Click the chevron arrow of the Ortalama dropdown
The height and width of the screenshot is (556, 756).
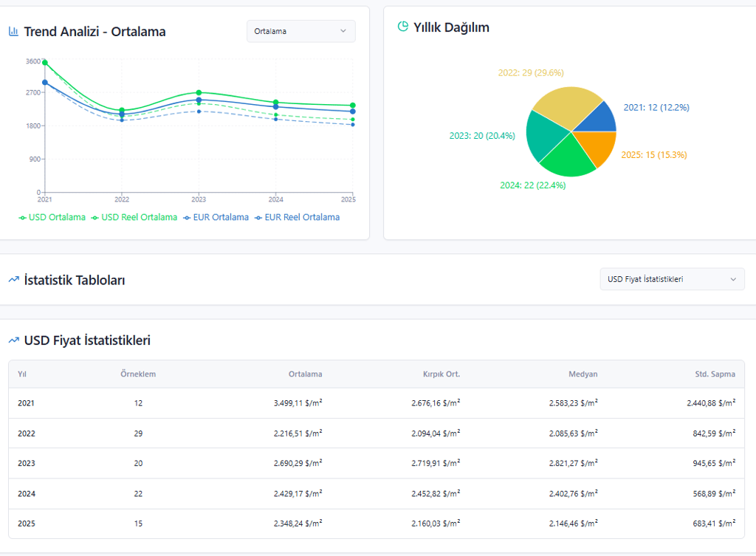pyautogui.click(x=343, y=31)
